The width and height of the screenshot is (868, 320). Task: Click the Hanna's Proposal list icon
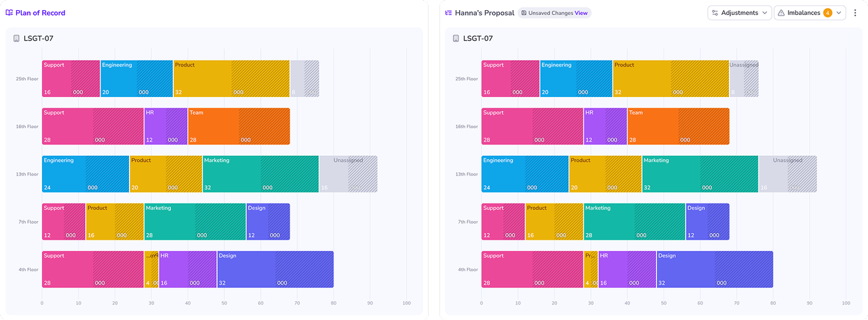[448, 13]
